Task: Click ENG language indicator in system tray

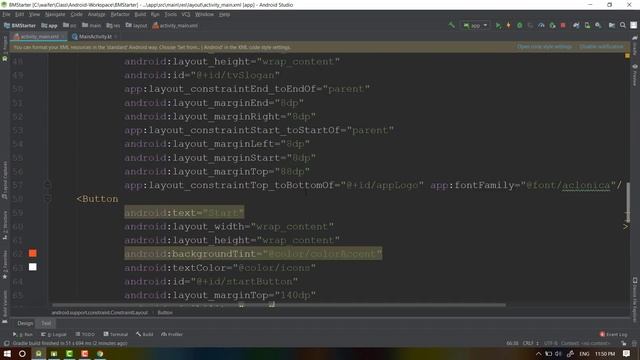Action: pos(584,353)
